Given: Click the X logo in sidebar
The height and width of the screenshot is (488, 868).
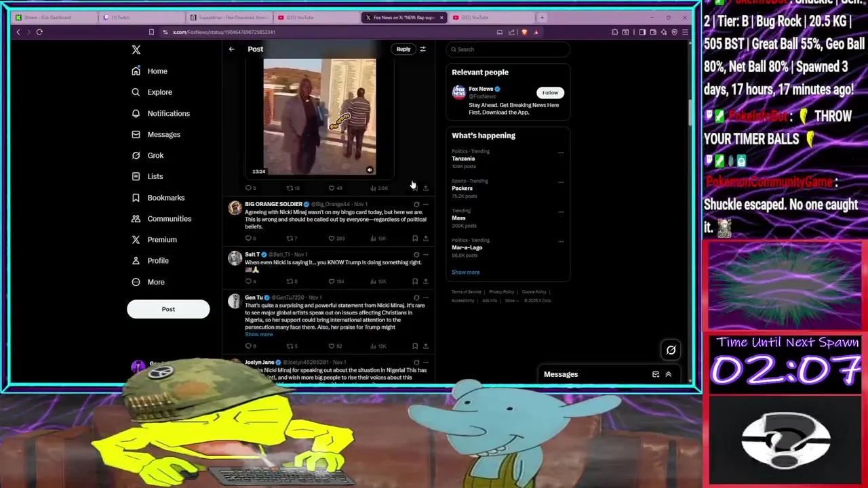Looking at the screenshot, I should pyautogui.click(x=136, y=49).
